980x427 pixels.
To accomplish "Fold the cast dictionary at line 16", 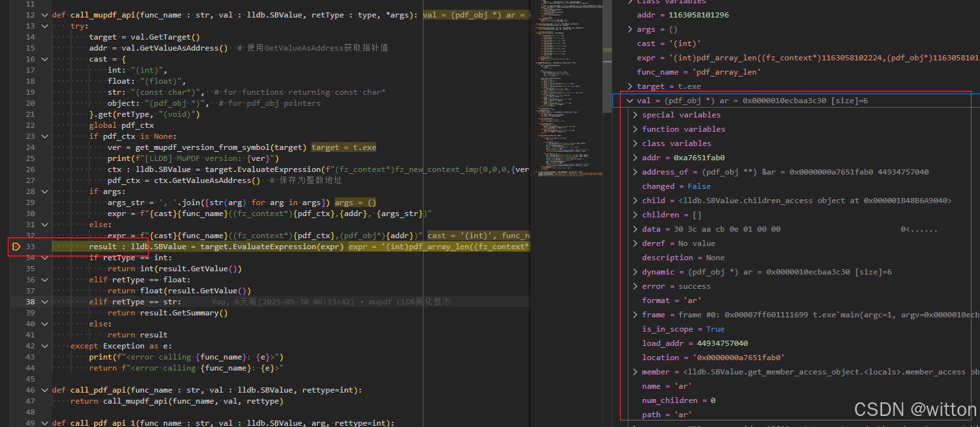I will tap(44, 59).
